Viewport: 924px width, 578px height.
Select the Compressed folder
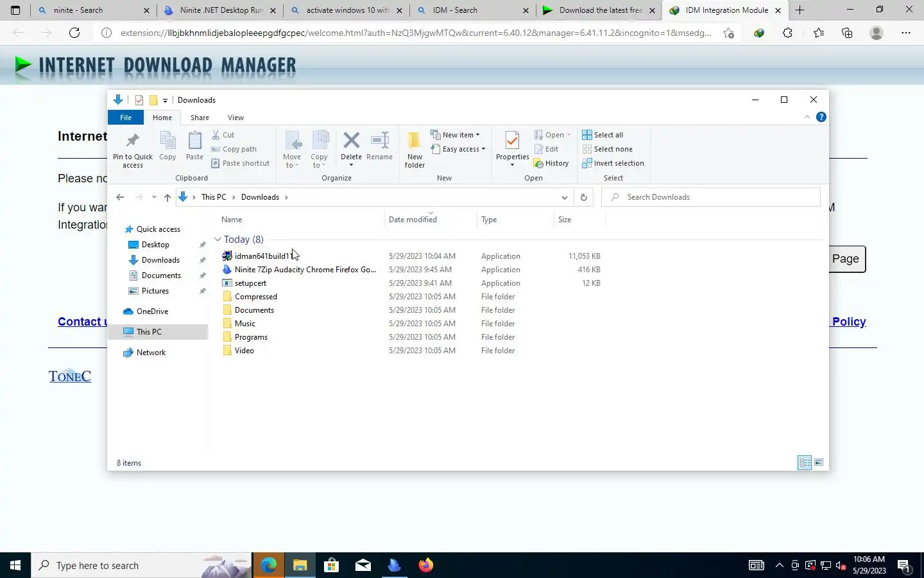[x=249, y=297]
